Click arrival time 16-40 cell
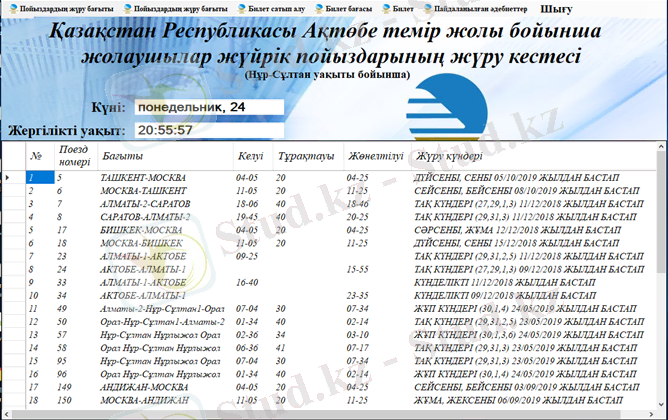Viewport: 668px width, 420px height. click(253, 282)
